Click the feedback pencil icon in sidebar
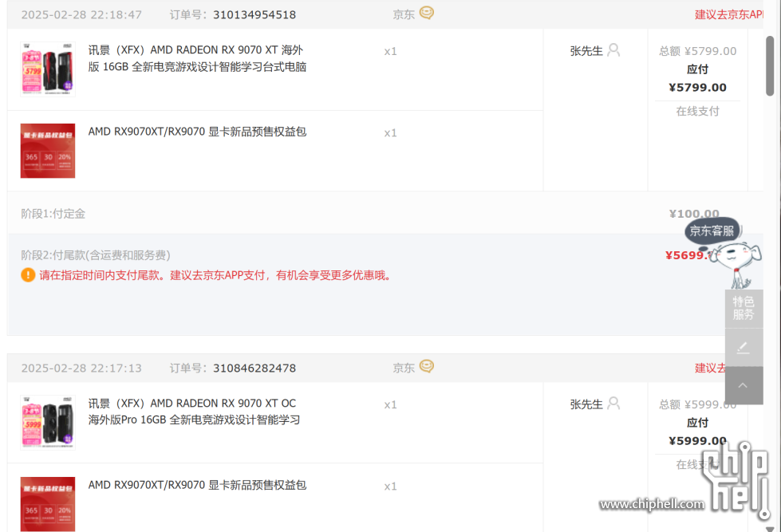 744,348
